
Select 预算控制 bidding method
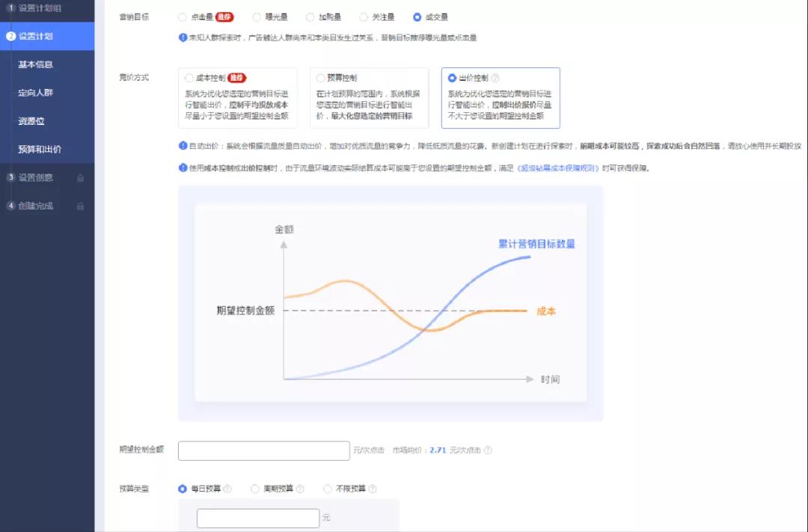321,78
